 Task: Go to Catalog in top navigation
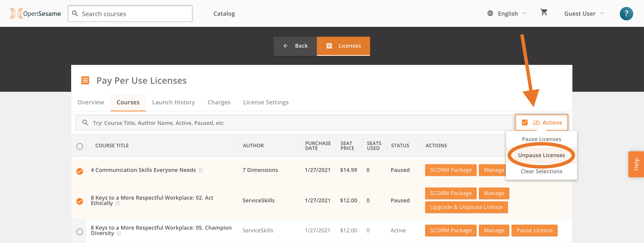point(224,13)
